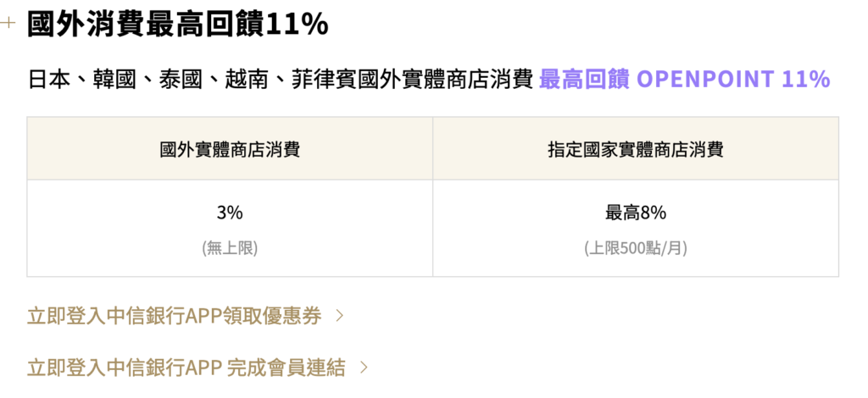Open the 立即登入中信銀行APP 完成會員連結 link
Screen dimensions: 868x398
pos(186,368)
